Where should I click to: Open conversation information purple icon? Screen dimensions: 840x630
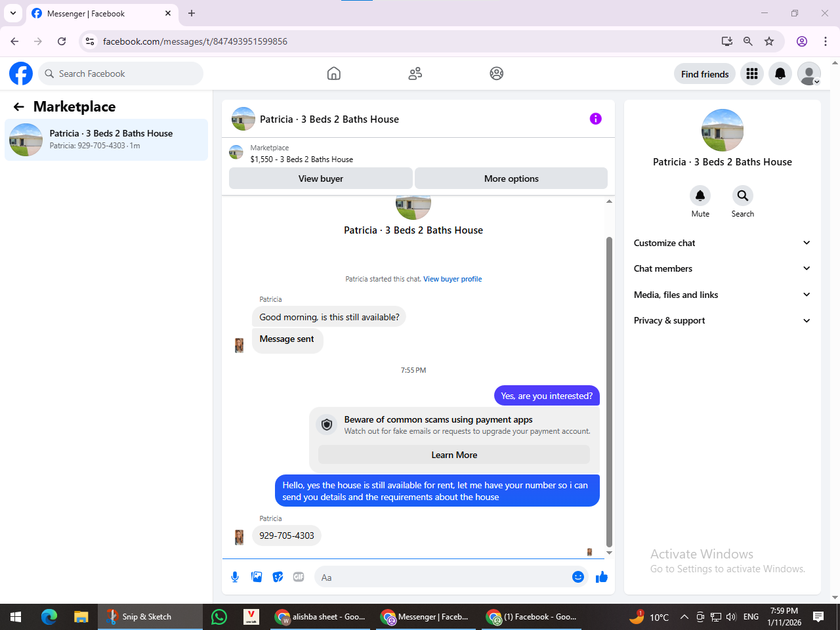click(596, 119)
